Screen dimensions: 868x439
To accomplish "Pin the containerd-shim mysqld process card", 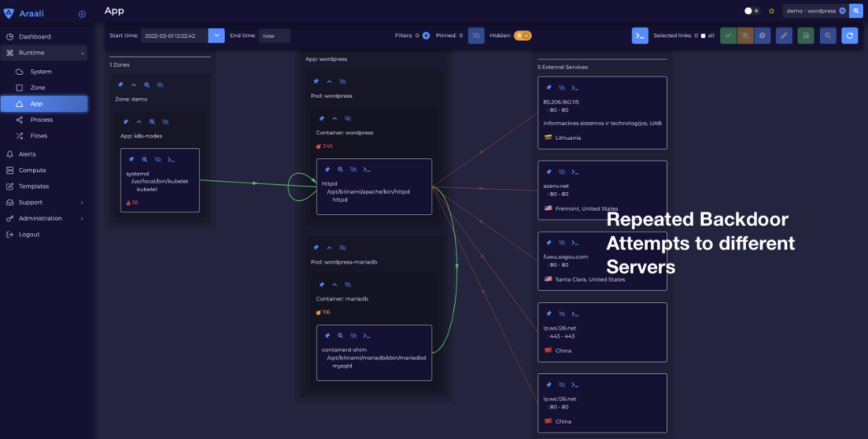I will [327, 335].
